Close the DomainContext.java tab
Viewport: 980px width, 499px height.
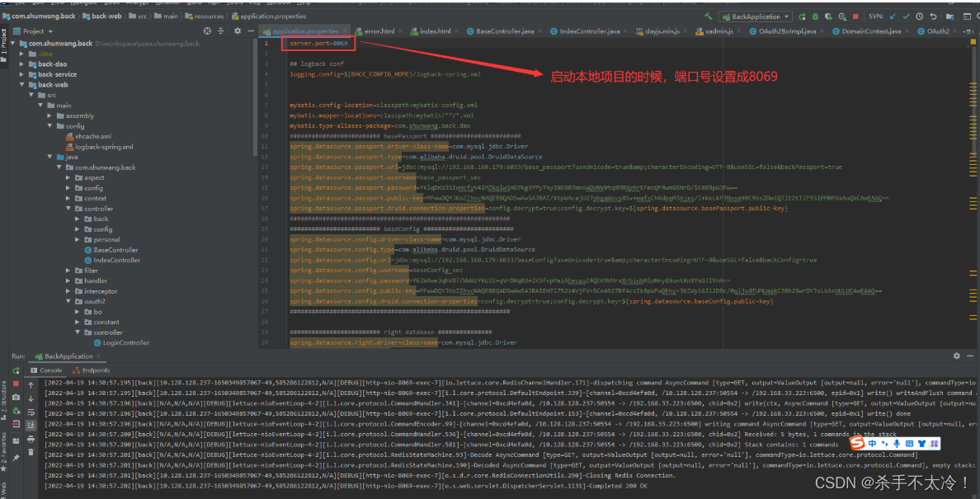pyautogui.click(x=907, y=31)
